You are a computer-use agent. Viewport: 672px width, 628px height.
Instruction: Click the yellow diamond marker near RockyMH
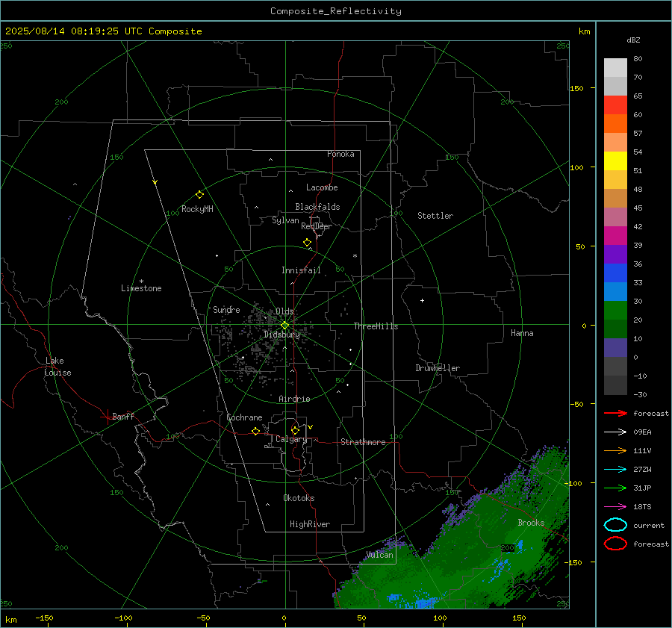(199, 195)
